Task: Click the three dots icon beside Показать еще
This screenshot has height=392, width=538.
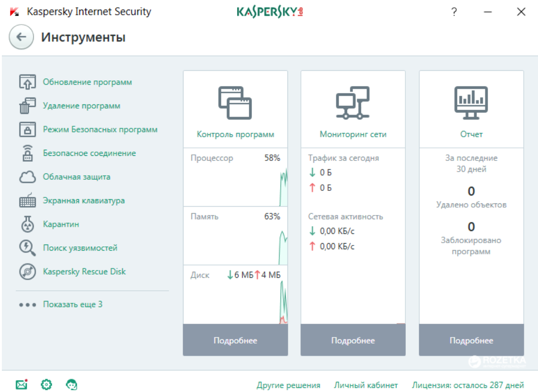Action: tap(27, 305)
